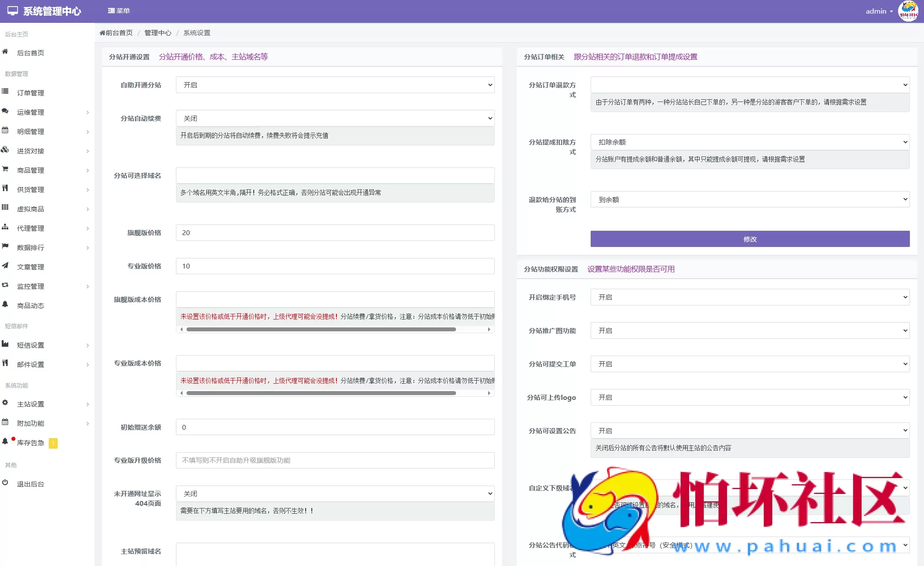Open the 分站自动续费 select box
This screenshot has width=924, height=566.
pyautogui.click(x=335, y=118)
